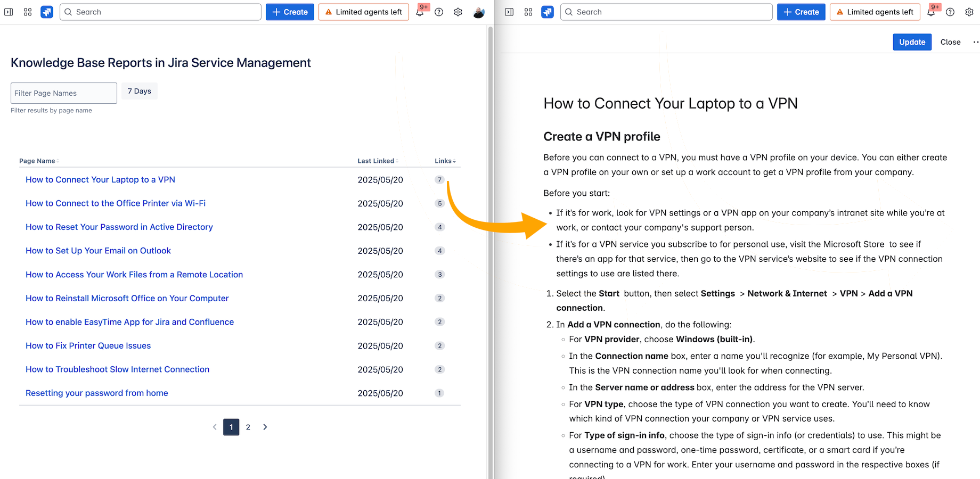Open help icon in left window
The height and width of the screenshot is (479, 980).
point(439,12)
